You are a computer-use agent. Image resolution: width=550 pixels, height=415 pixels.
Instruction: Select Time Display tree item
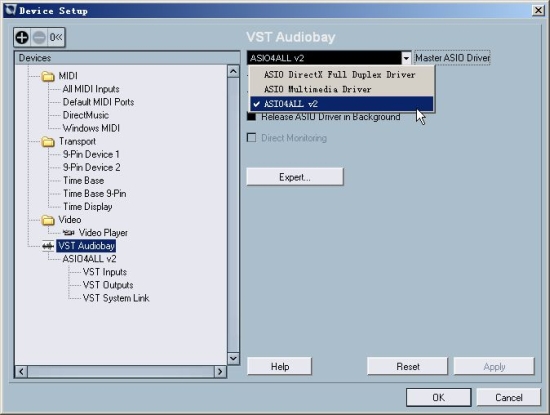tap(87, 207)
